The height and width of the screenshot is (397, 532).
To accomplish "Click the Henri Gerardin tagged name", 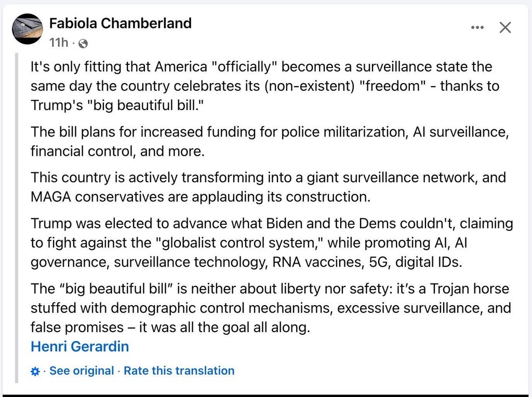I will click(x=79, y=347).
